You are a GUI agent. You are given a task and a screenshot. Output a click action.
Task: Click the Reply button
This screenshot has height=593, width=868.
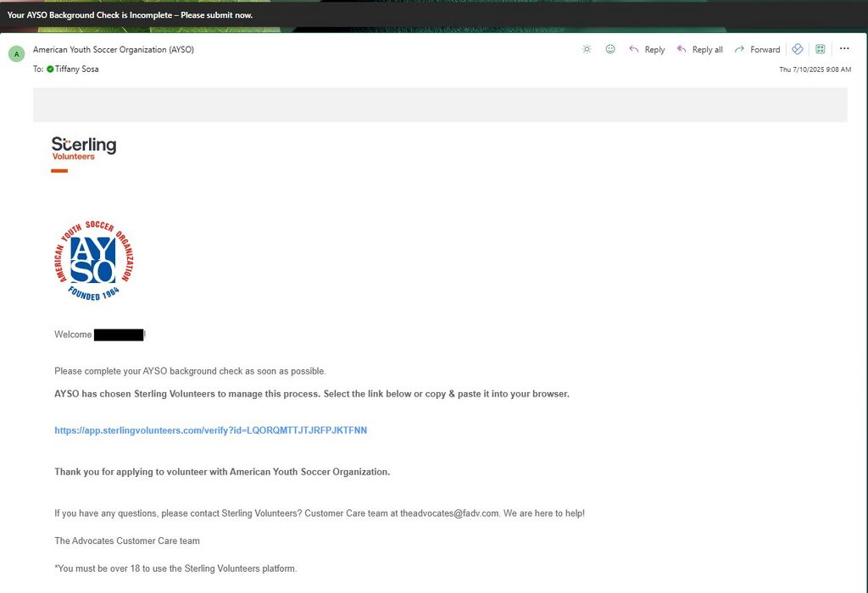click(x=647, y=50)
